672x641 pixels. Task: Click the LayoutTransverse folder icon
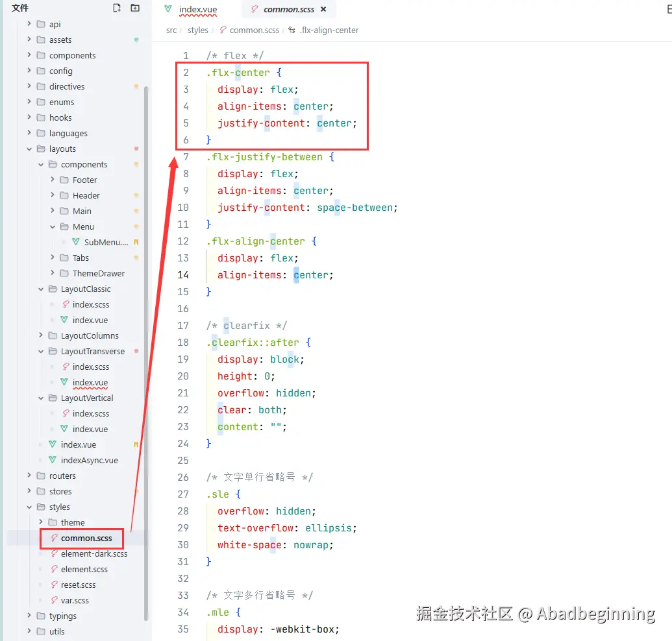(53, 351)
